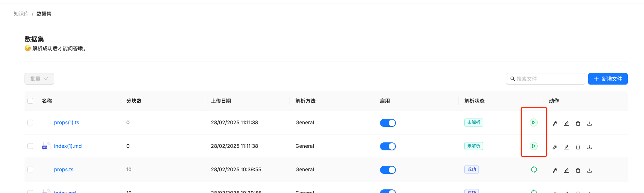Open parsing settings wrench for props(1).ts
The image size is (644, 193).
tap(555, 124)
